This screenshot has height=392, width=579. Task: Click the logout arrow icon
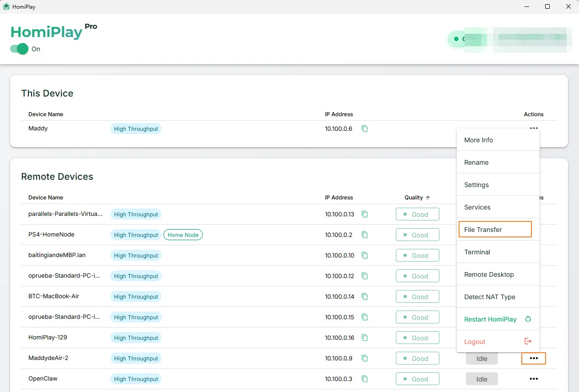[x=528, y=342]
